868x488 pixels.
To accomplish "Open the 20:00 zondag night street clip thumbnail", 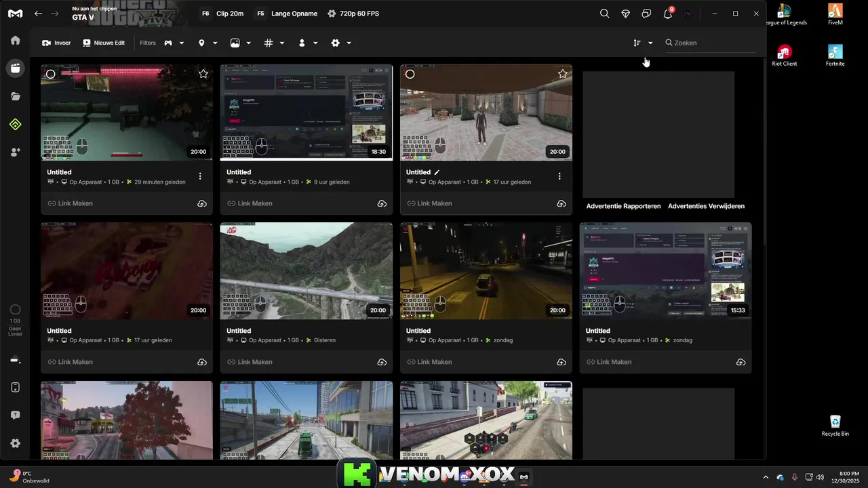I will point(486,271).
